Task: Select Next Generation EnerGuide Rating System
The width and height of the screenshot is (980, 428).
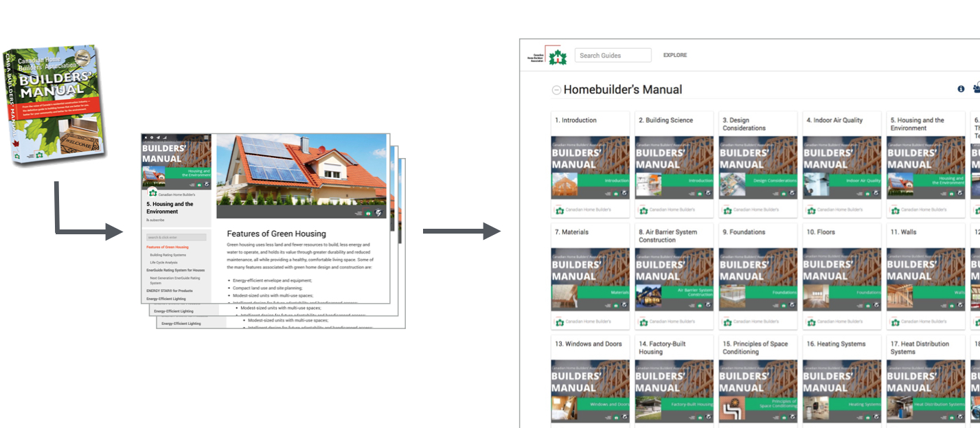Action: (x=175, y=280)
